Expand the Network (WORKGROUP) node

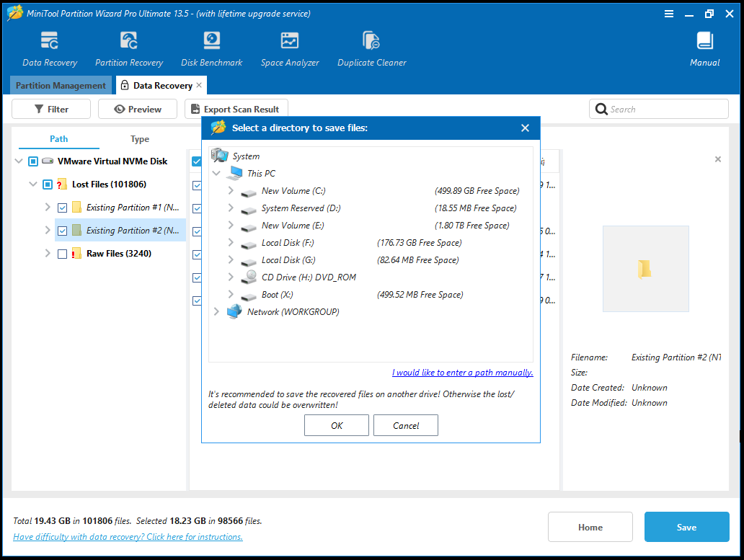point(216,311)
